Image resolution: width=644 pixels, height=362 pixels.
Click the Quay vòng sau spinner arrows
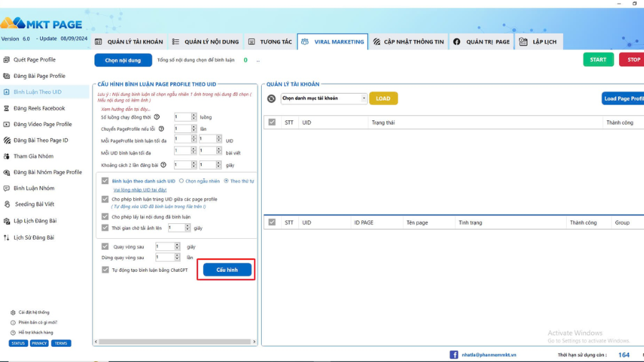(177, 246)
